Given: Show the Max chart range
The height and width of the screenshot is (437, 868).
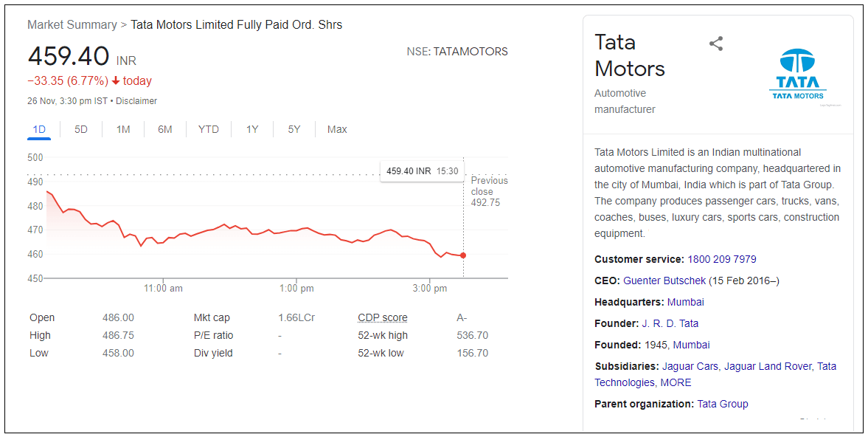Looking at the screenshot, I should click(x=337, y=129).
